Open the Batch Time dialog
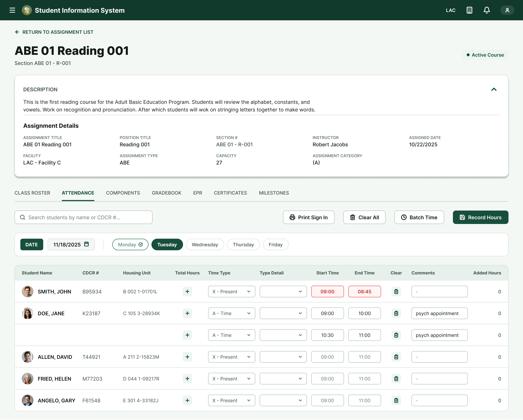 coord(419,217)
